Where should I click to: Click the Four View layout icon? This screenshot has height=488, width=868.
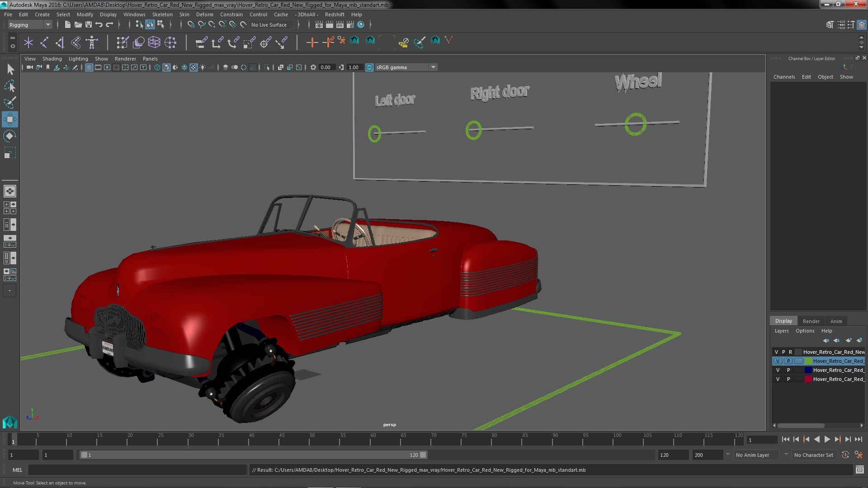click(x=10, y=208)
